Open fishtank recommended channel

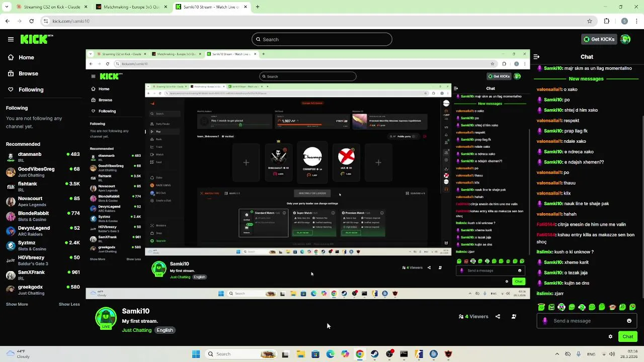coord(43,187)
